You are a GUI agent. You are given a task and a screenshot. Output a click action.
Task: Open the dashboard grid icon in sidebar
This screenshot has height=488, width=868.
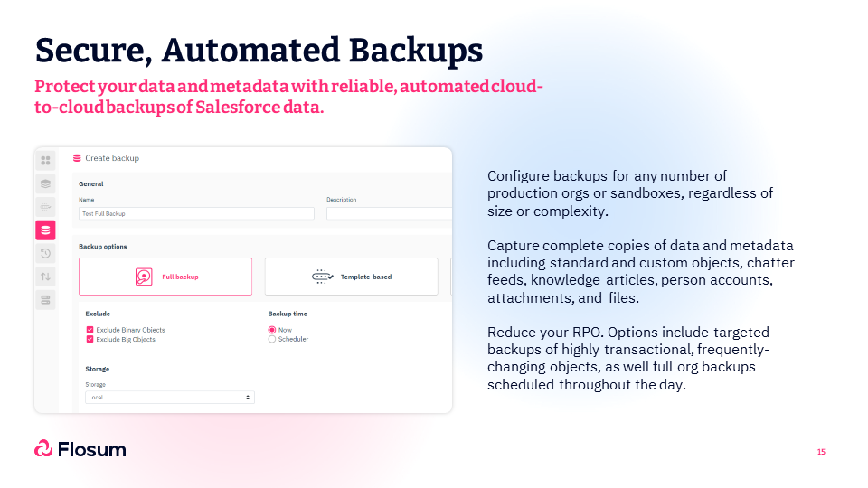pyautogui.click(x=45, y=161)
